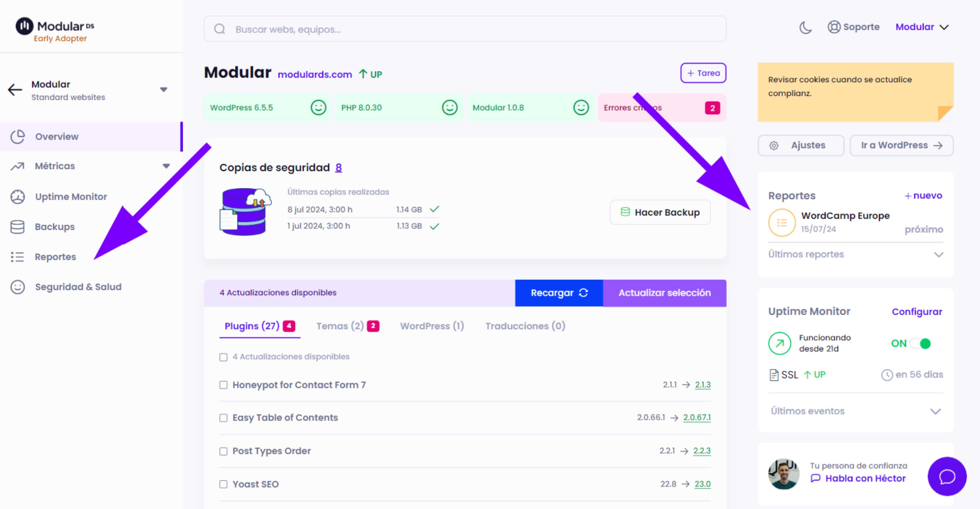The image size is (980, 509).
Task: Click the uptime green arrow circle icon
Action: (779, 343)
